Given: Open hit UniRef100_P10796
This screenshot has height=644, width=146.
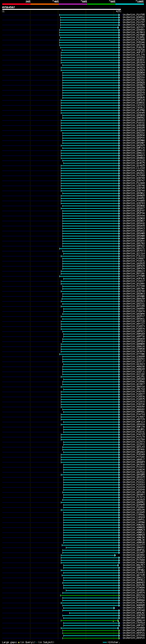Looking at the screenshot, I should coord(133,25).
